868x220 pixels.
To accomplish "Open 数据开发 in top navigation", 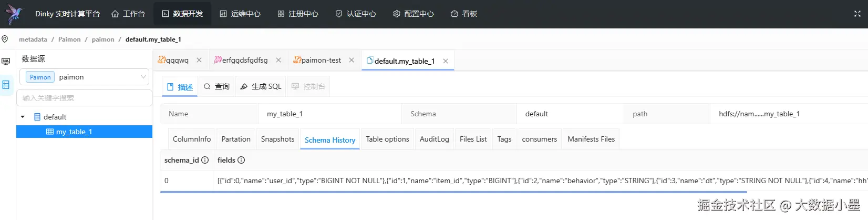I will (182, 14).
